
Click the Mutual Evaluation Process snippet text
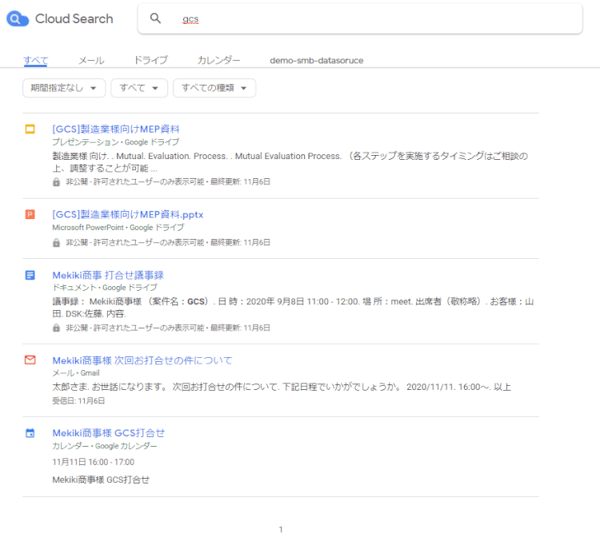290,162
